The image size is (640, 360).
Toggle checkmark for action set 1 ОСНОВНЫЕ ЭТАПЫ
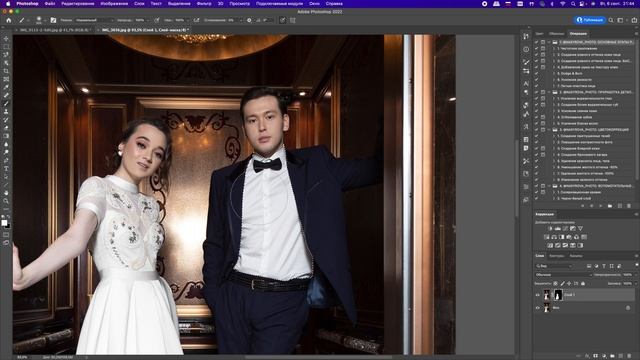point(536,42)
